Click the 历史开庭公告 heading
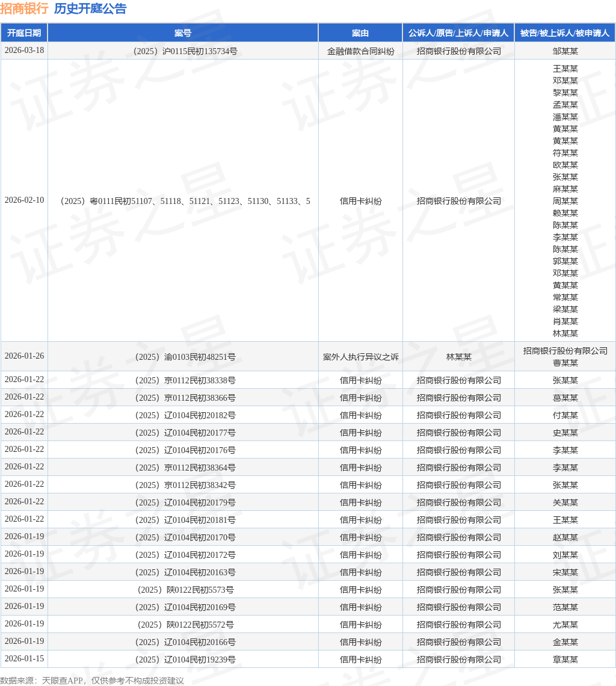616x686 pixels. (90, 8)
